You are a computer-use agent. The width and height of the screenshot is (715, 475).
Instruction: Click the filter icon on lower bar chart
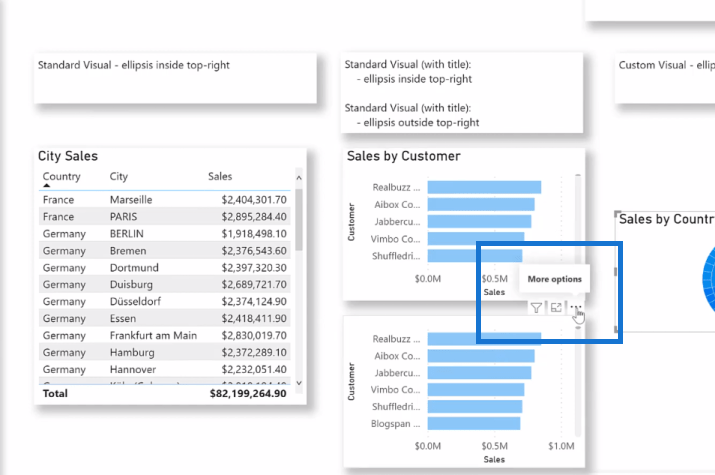click(x=536, y=308)
